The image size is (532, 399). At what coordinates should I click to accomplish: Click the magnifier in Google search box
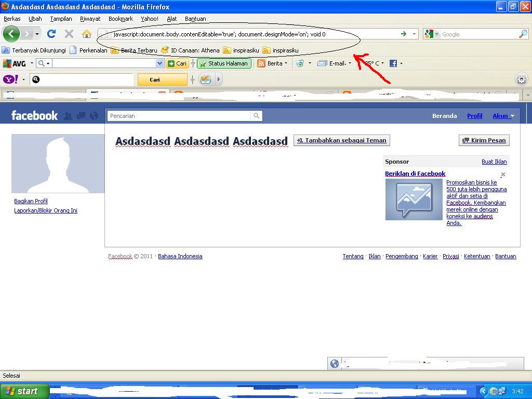tap(523, 34)
